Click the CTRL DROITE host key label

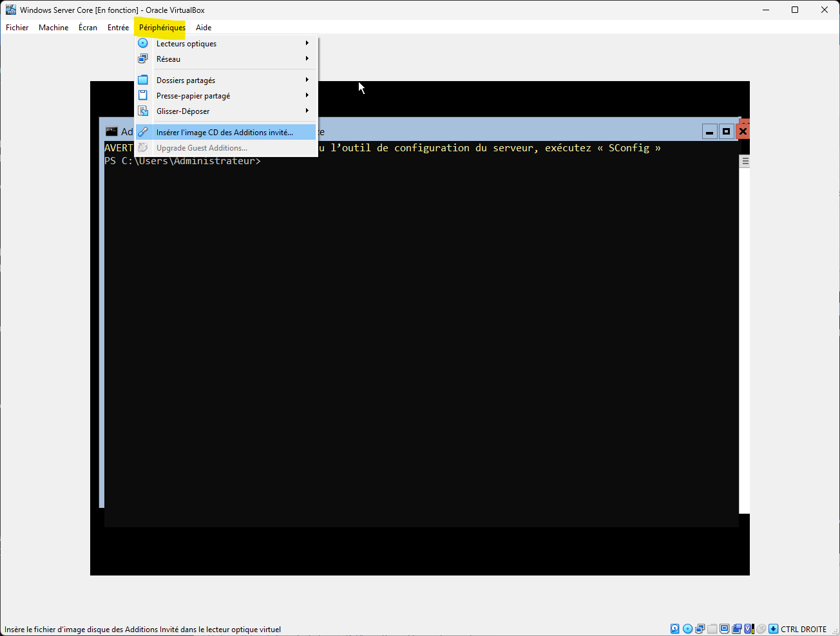point(803,629)
